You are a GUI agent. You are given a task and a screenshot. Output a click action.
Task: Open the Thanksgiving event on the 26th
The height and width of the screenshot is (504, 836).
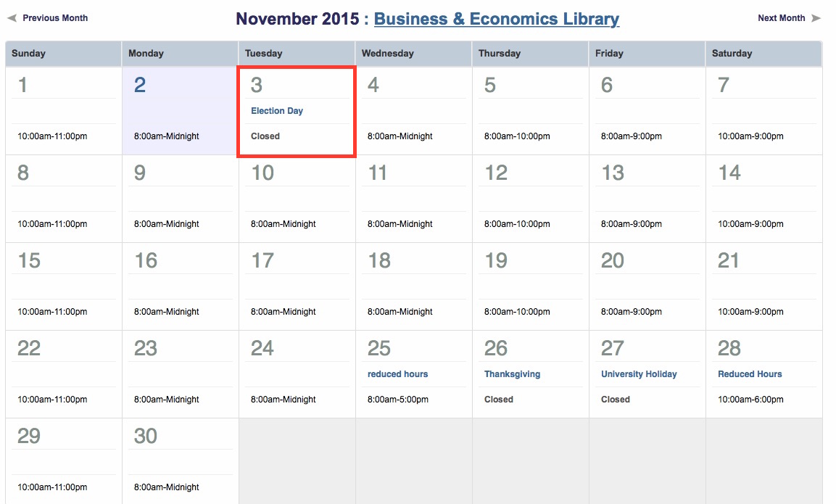coord(512,374)
